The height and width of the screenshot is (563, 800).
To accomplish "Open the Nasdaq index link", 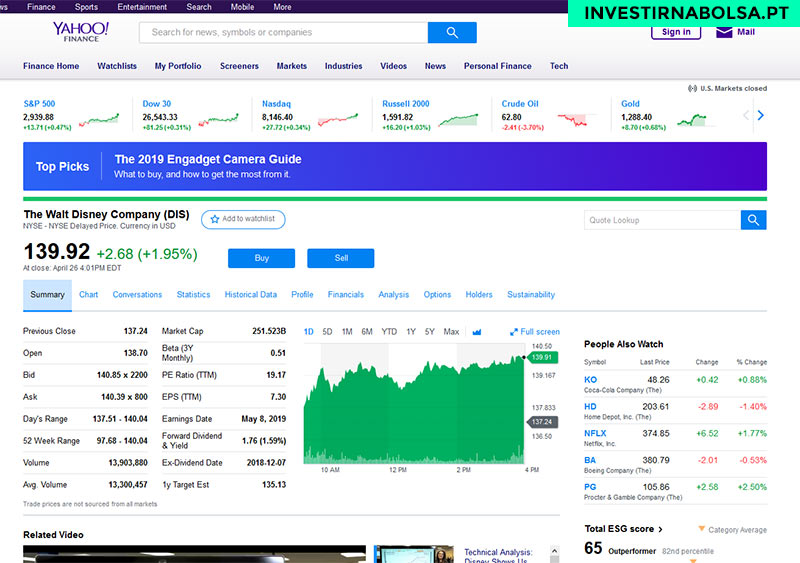I will tap(276, 104).
